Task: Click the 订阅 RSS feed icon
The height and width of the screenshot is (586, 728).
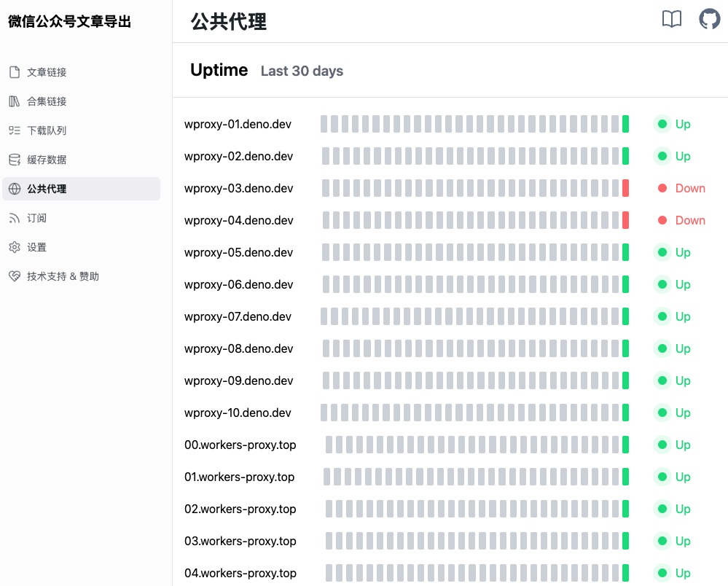Action: pyautogui.click(x=15, y=218)
